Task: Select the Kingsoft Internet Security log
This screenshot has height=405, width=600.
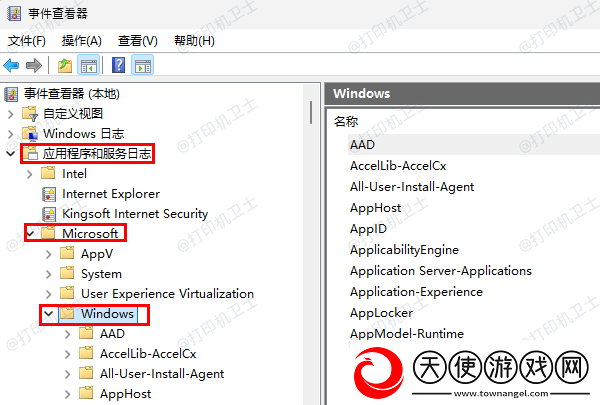Action: [135, 214]
